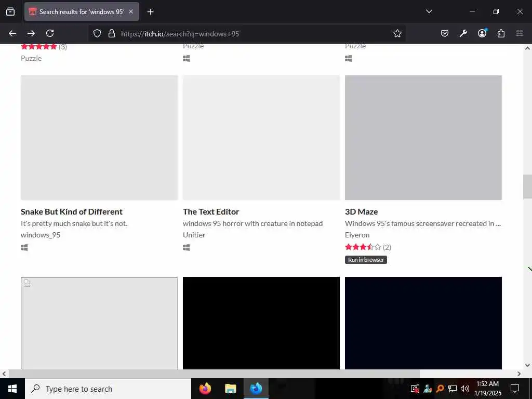This screenshot has width=532, height=399.
Task: Open the extensions puzzle icon
Action: pos(501,33)
